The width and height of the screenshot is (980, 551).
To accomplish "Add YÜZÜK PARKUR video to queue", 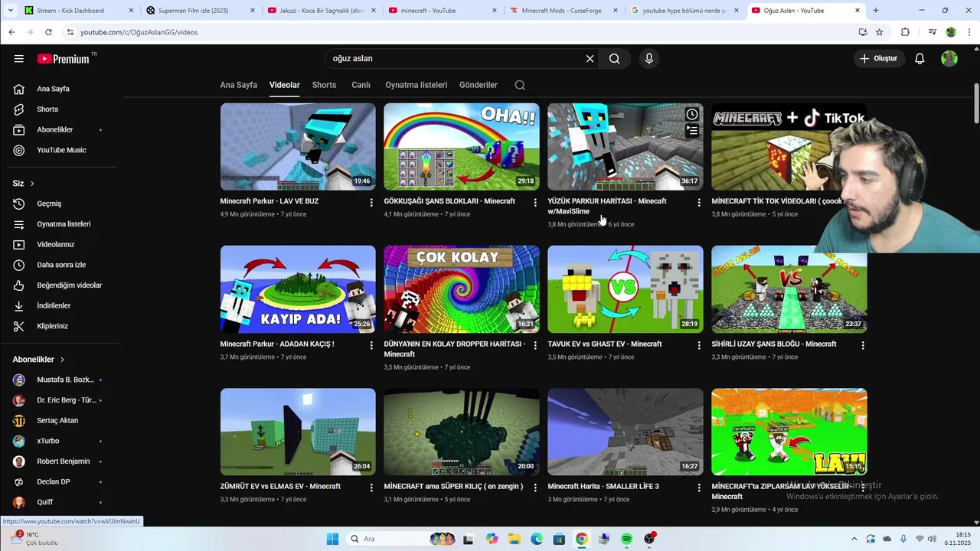I will pyautogui.click(x=692, y=131).
